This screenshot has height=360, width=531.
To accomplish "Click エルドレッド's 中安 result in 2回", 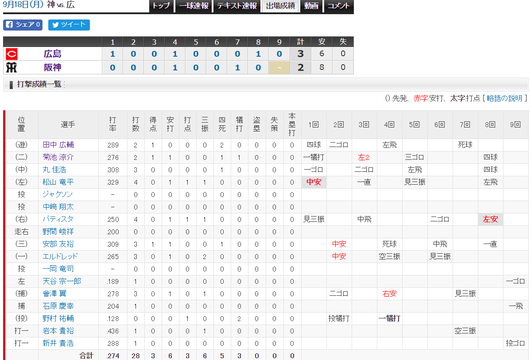I will tap(339, 256).
